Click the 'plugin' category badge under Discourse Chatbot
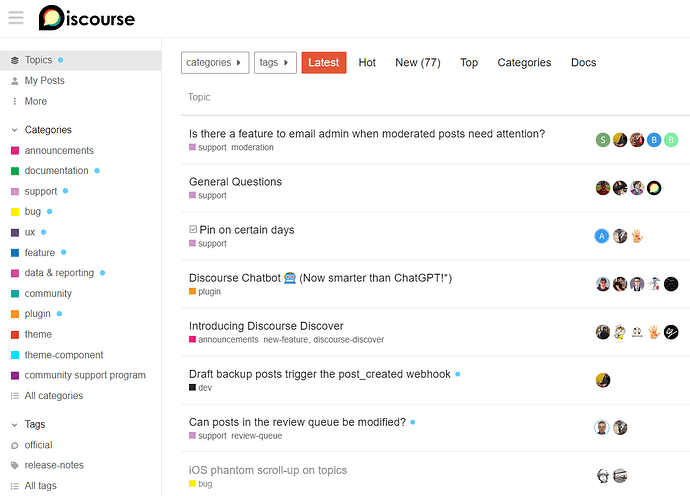 (x=205, y=292)
